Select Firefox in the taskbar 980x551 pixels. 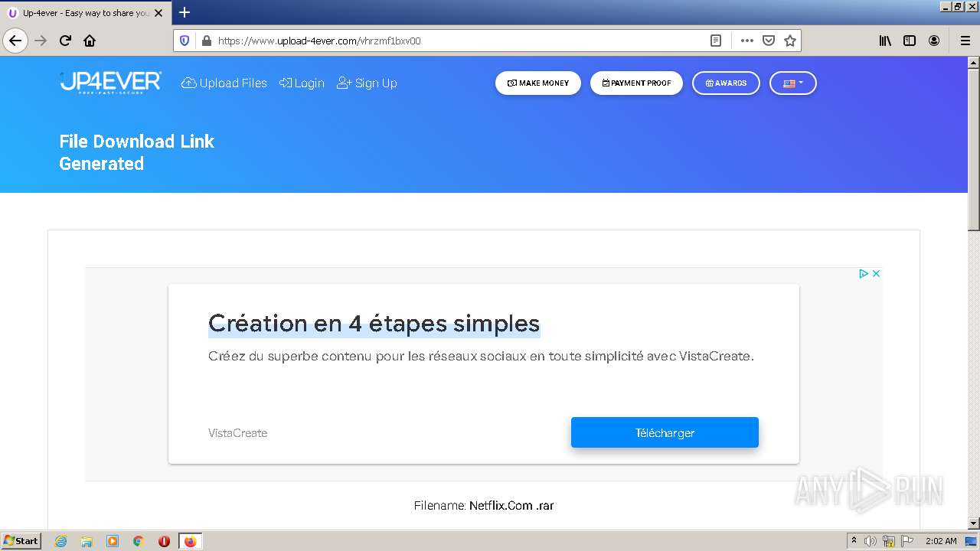190,541
